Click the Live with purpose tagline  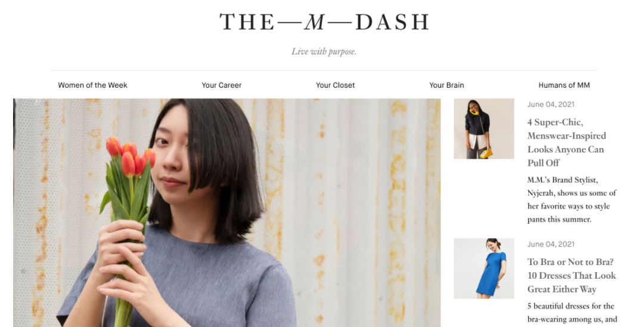coord(324,52)
